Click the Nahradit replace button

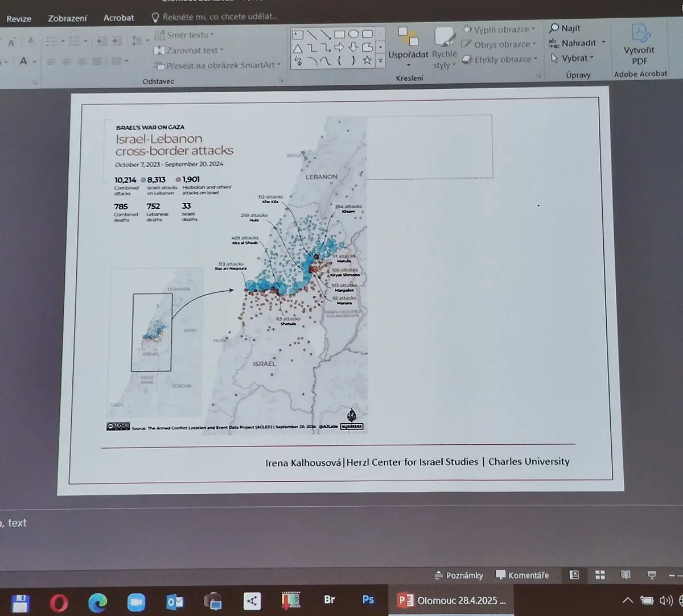click(x=577, y=43)
